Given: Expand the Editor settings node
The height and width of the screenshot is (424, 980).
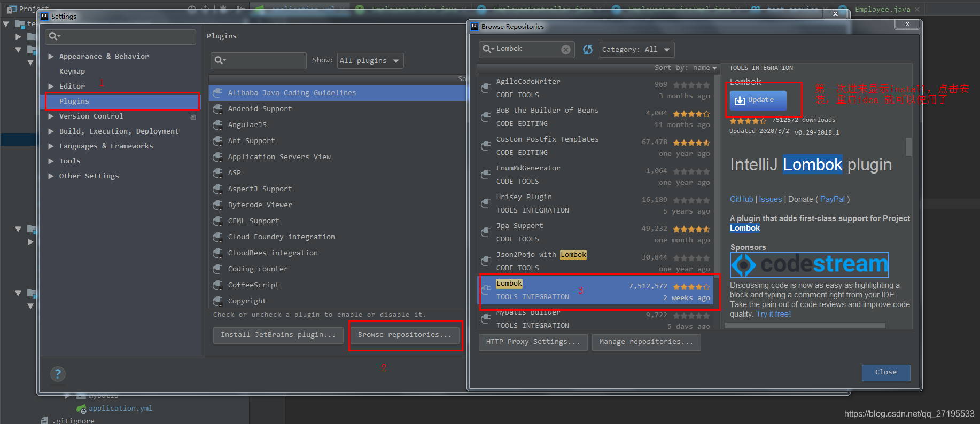Looking at the screenshot, I should click(x=51, y=87).
